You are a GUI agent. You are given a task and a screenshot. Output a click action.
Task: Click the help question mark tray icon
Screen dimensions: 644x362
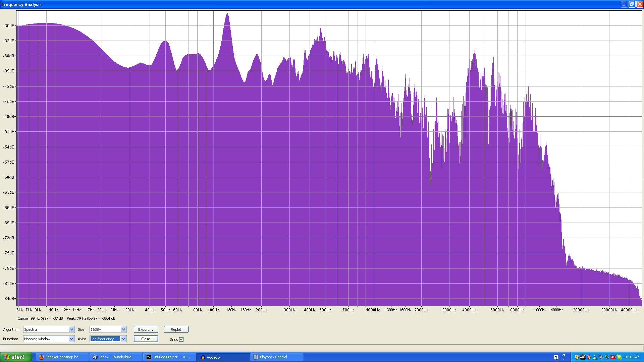click(x=556, y=357)
